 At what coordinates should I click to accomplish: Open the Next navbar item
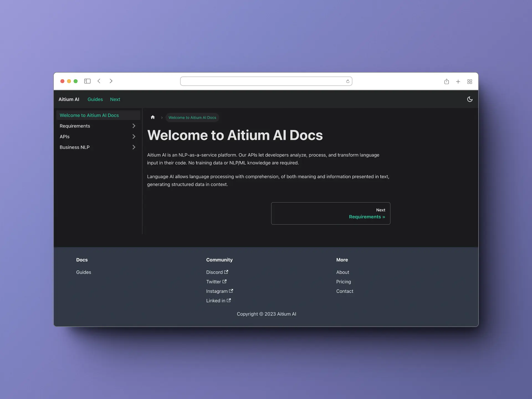(115, 99)
